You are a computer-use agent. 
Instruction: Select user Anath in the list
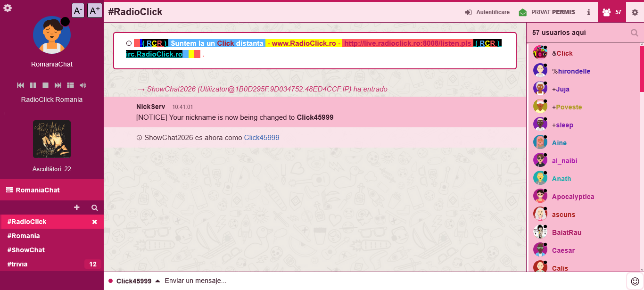[583, 179]
